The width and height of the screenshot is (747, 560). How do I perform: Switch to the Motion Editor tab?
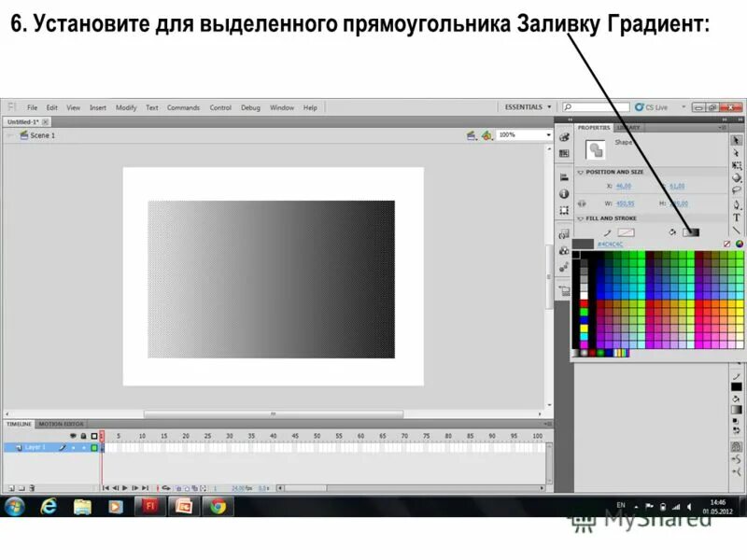pyautogui.click(x=61, y=424)
